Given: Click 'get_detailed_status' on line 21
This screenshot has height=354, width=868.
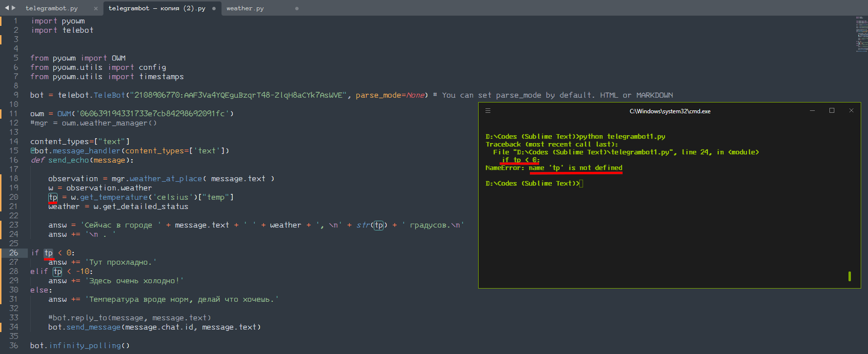Looking at the screenshot, I should pos(145,207).
